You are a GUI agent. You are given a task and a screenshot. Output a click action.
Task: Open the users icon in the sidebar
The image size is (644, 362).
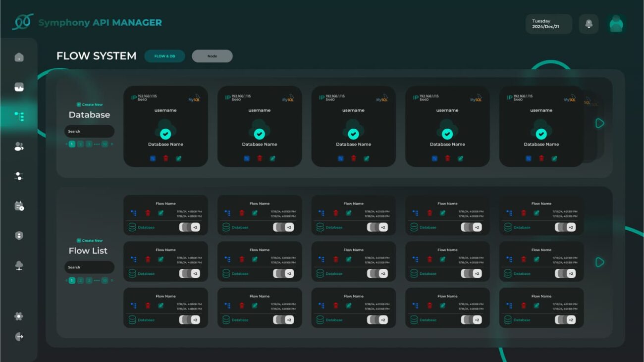(19, 146)
